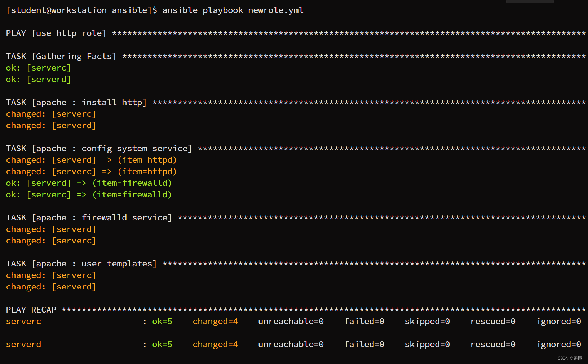Click "changed: [serverd]" under install http task

point(51,126)
